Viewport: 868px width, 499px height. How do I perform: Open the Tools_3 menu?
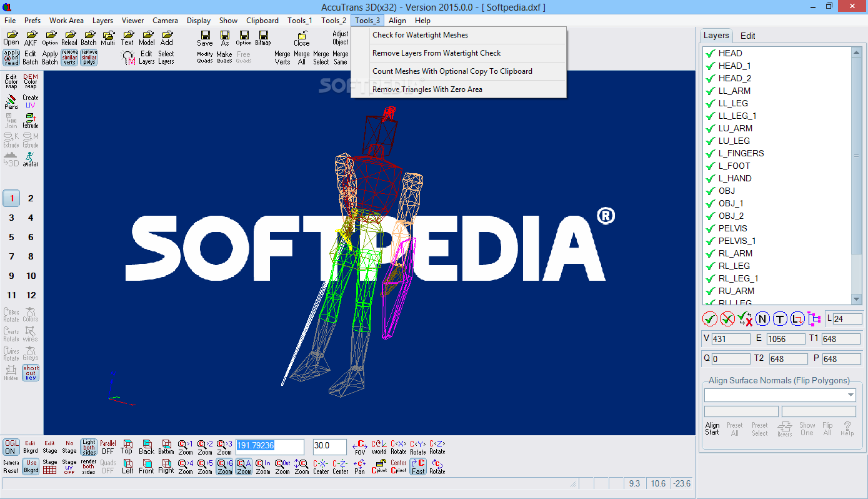367,21
